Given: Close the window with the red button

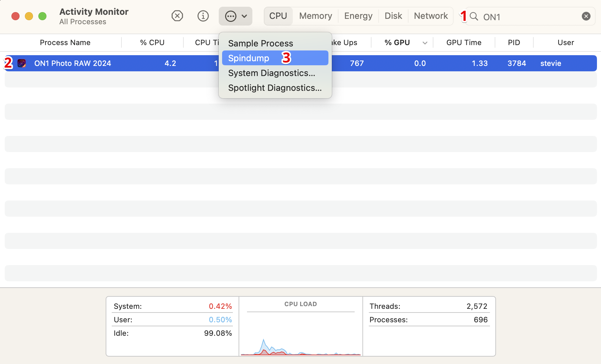Looking at the screenshot, I should point(15,16).
